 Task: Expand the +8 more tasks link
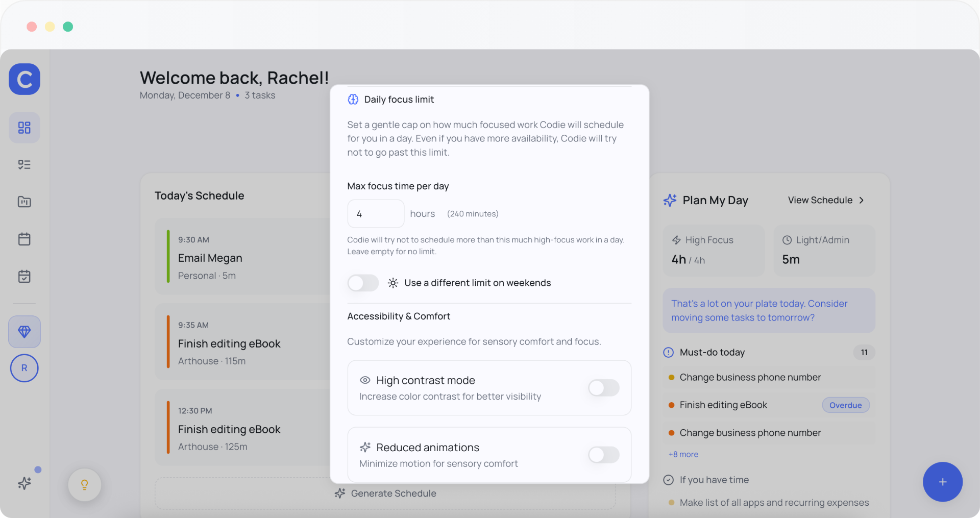(683, 454)
